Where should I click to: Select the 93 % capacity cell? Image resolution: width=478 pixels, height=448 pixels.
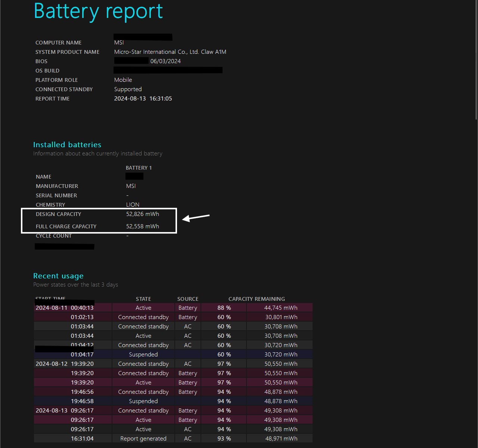(224, 439)
